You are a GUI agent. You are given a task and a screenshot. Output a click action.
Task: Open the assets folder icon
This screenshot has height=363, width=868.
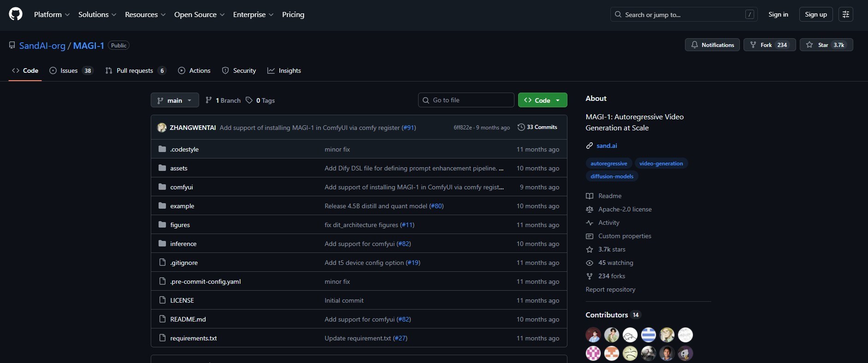tap(162, 168)
